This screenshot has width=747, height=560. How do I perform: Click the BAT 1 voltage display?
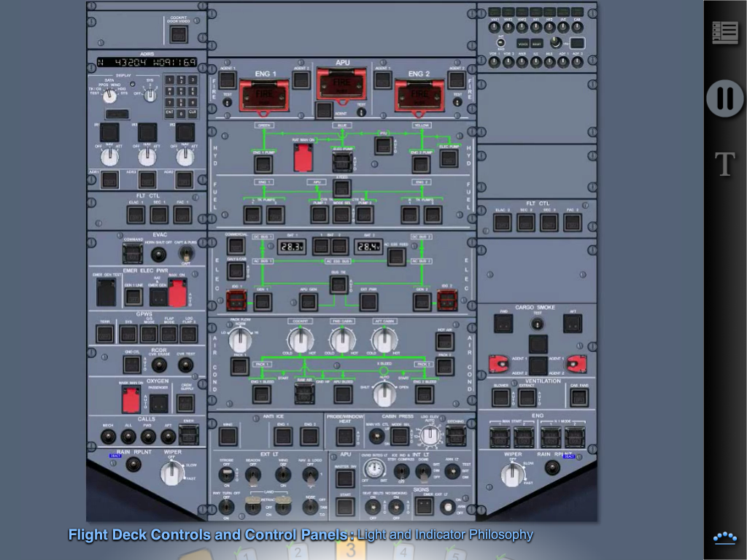tap(292, 246)
